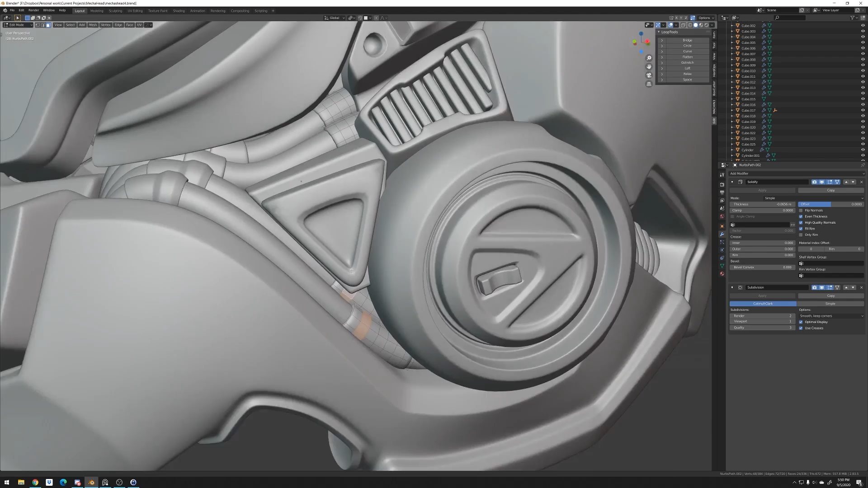Open the Sculpting workspace tab
Viewport: 868px width, 488px height.
click(x=115, y=11)
